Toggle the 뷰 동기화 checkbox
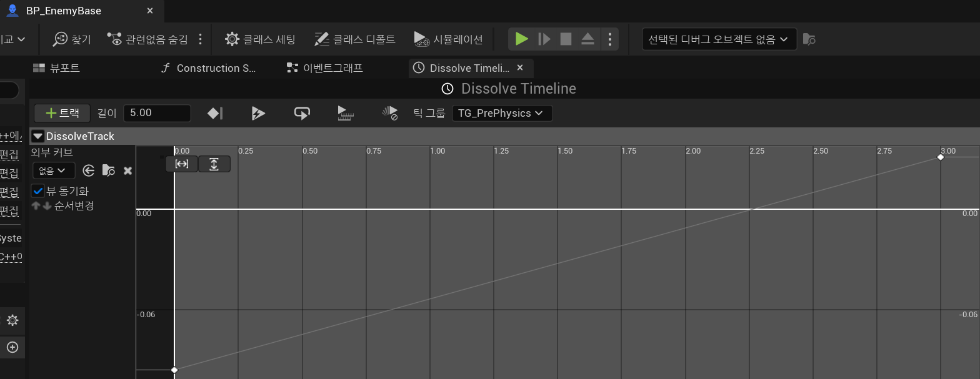Image resolution: width=980 pixels, height=379 pixels. [x=38, y=191]
